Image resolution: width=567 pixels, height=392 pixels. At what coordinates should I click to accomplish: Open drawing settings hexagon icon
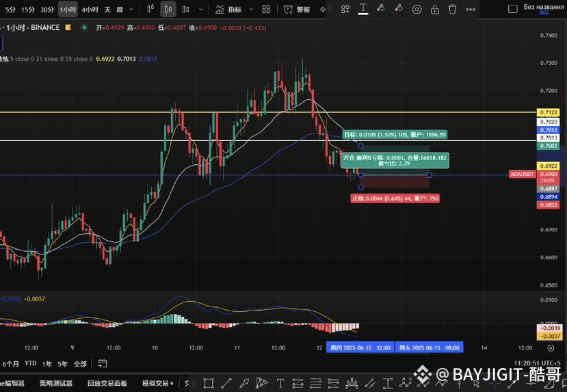pos(417,10)
